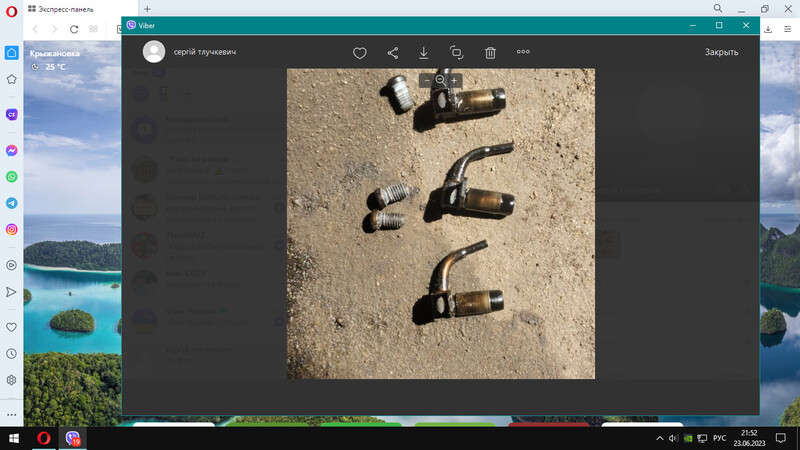Select the Экспресс-панель tab
Screen dimensions: 800x450
coord(81,9)
